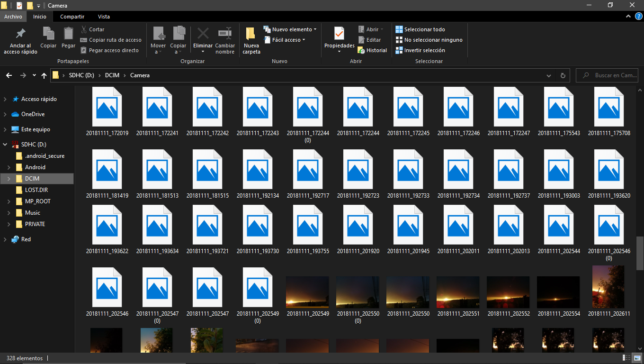This screenshot has width=644, height=364.
Task: Open the Compartir ribbon tab
Action: click(72, 17)
